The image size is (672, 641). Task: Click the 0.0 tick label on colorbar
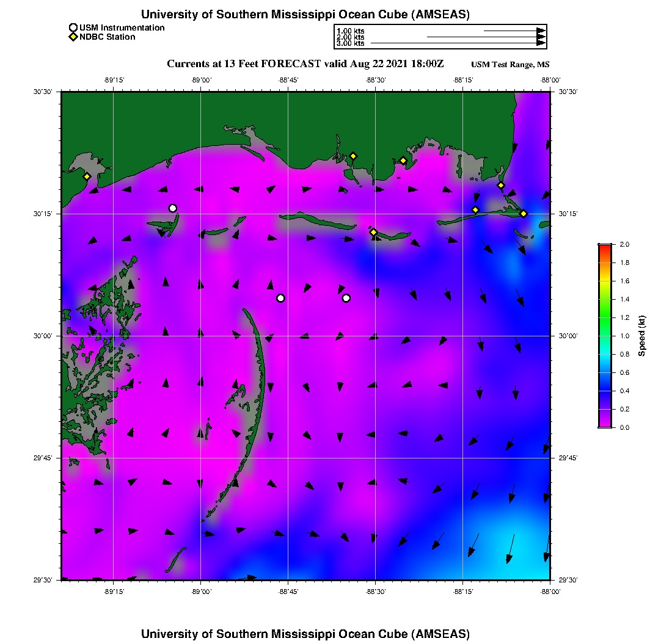click(624, 427)
